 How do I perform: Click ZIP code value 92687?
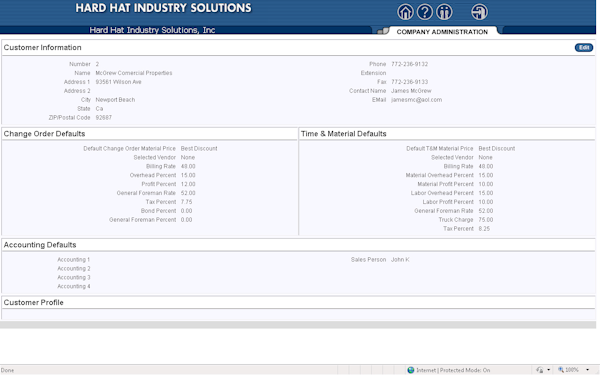103,117
